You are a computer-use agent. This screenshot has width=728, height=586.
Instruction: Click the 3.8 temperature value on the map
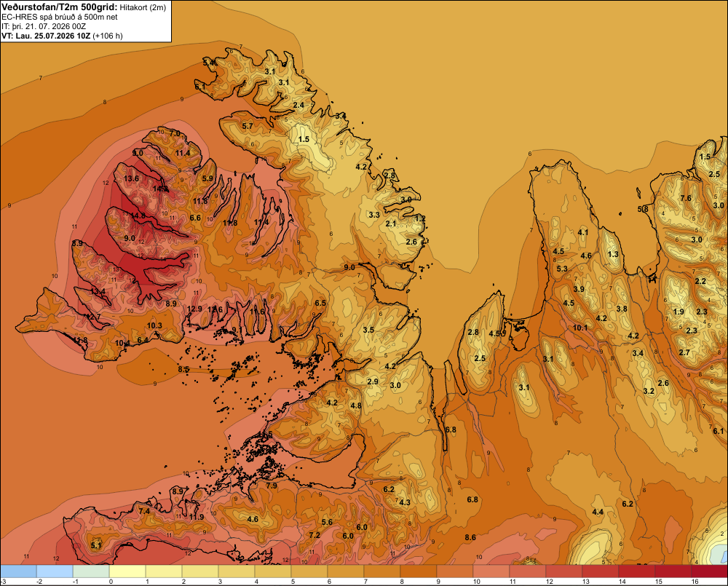pos(622,309)
